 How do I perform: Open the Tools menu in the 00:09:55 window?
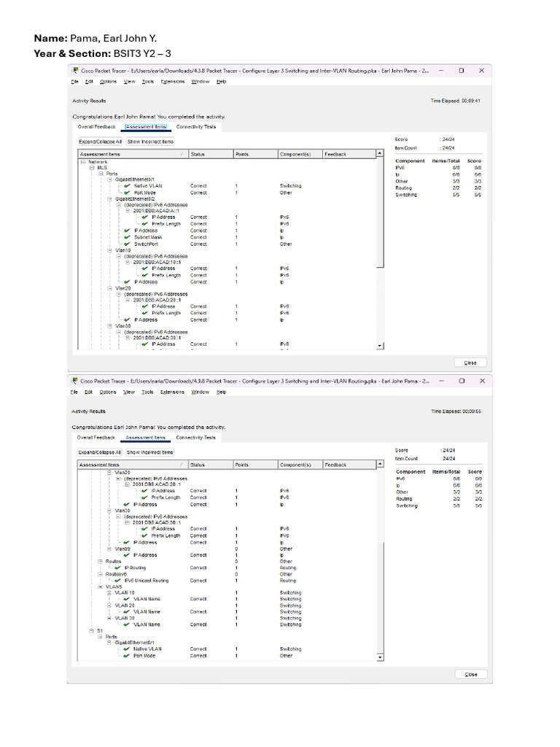click(147, 392)
